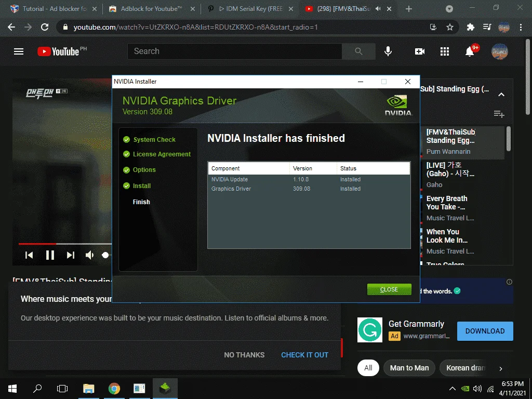Click the YouTube search magnifier button
Viewport: 532px width, 399px height.
(x=358, y=51)
